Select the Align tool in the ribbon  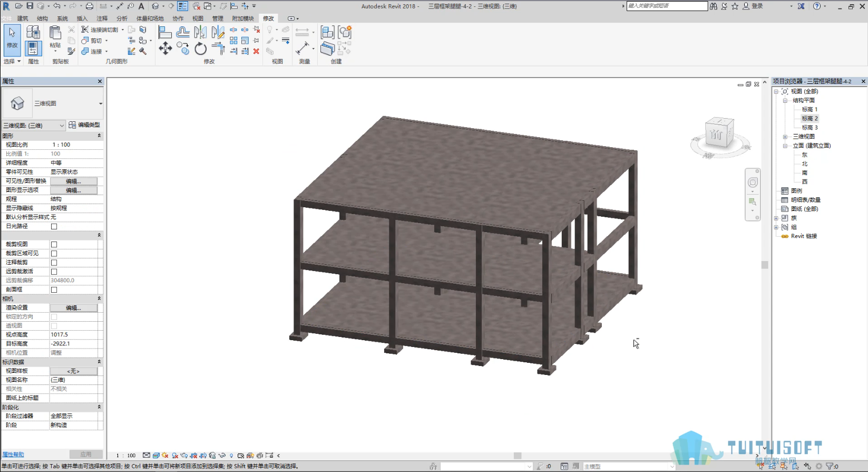click(165, 32)
